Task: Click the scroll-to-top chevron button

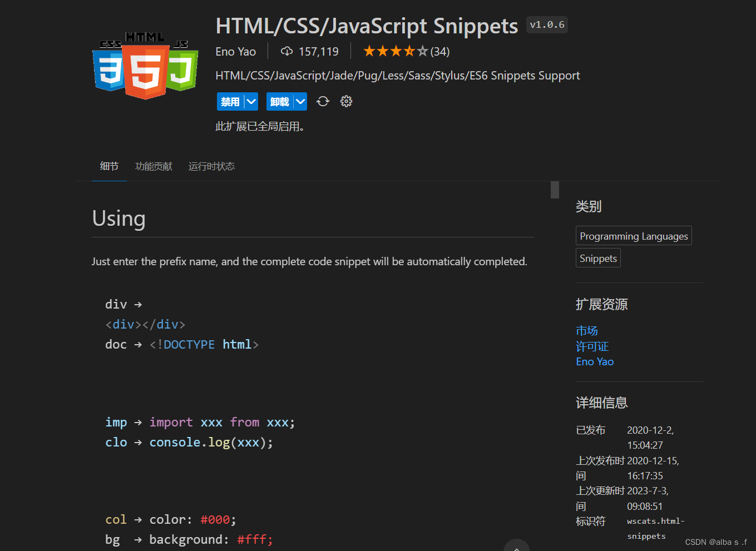Action: point(517,545)
